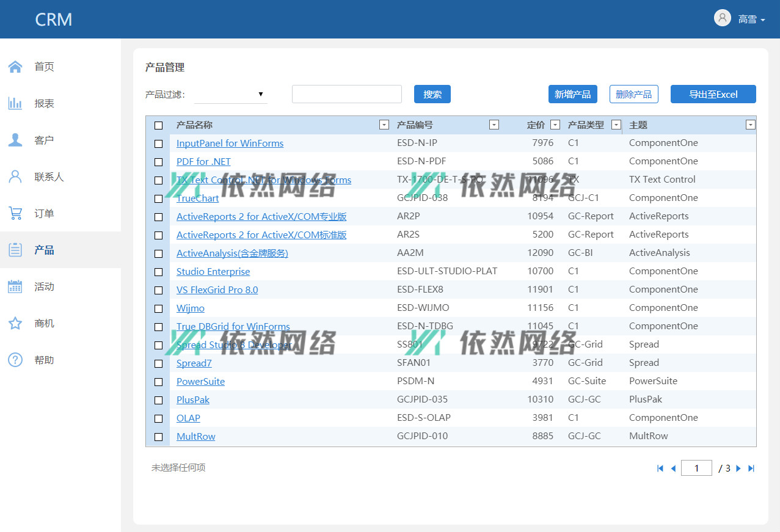The image size is (780, 532).
Task: Navigate to 联系人 in sidebar menu
Action: [49, 177]
